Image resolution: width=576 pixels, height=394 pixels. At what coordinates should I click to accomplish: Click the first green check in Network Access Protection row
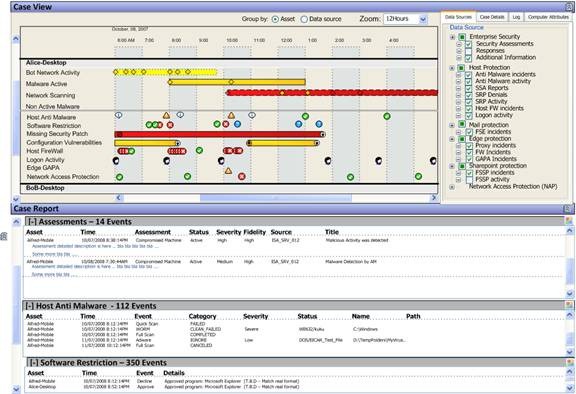coord(119,177)
